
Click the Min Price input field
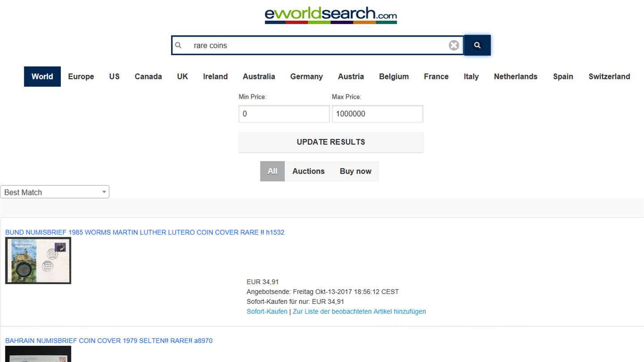click(x=284, y=114)
